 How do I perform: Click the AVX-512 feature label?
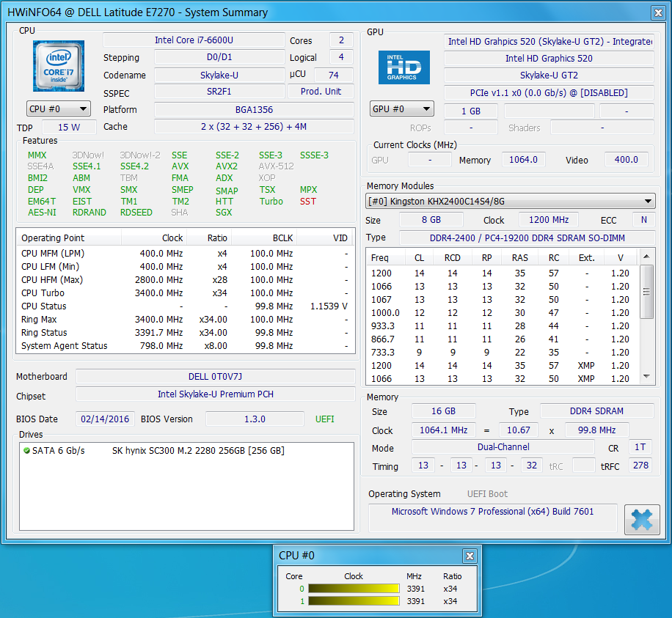[x=276, y=166]
